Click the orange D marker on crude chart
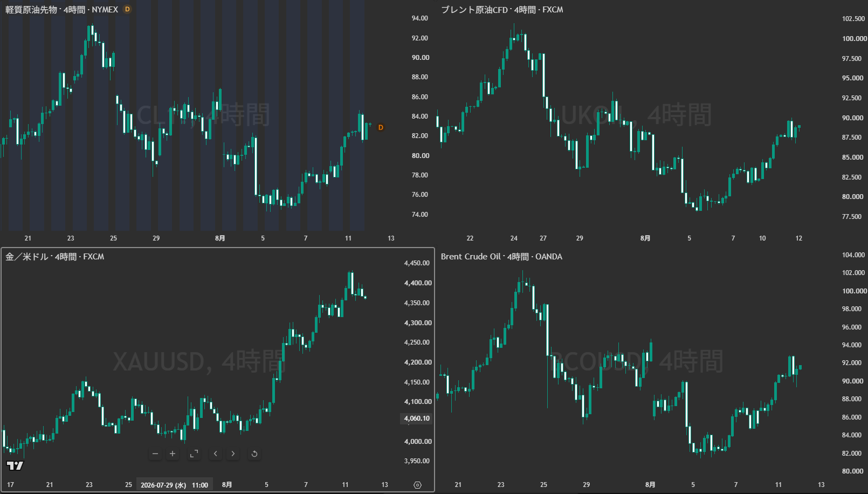Screen dimensions: 868x494 coord(381,127)
